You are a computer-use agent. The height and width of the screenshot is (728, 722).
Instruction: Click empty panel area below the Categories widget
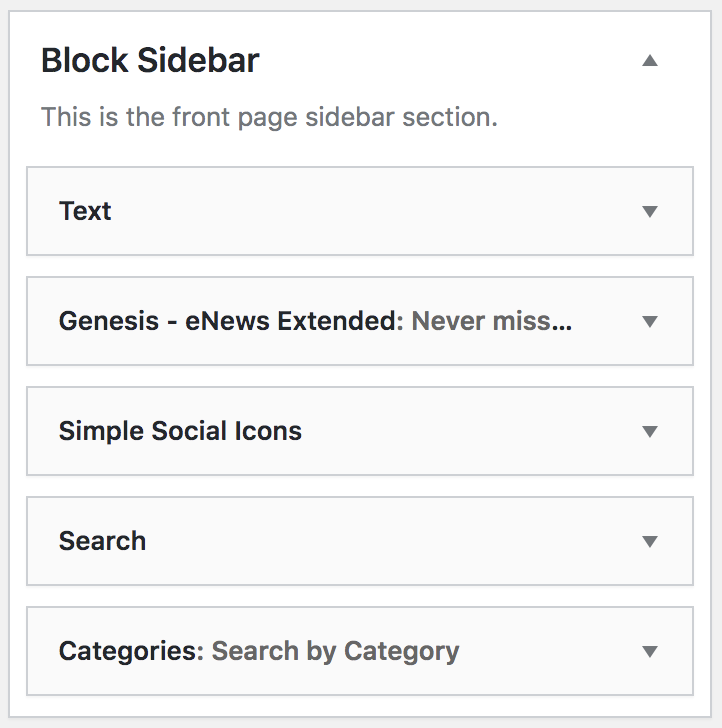point(360,707)
